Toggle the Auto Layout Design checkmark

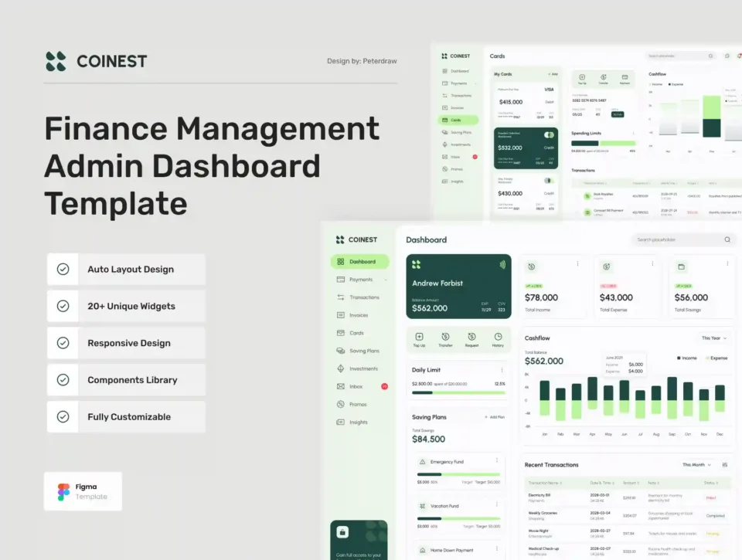tap(63, 270)
